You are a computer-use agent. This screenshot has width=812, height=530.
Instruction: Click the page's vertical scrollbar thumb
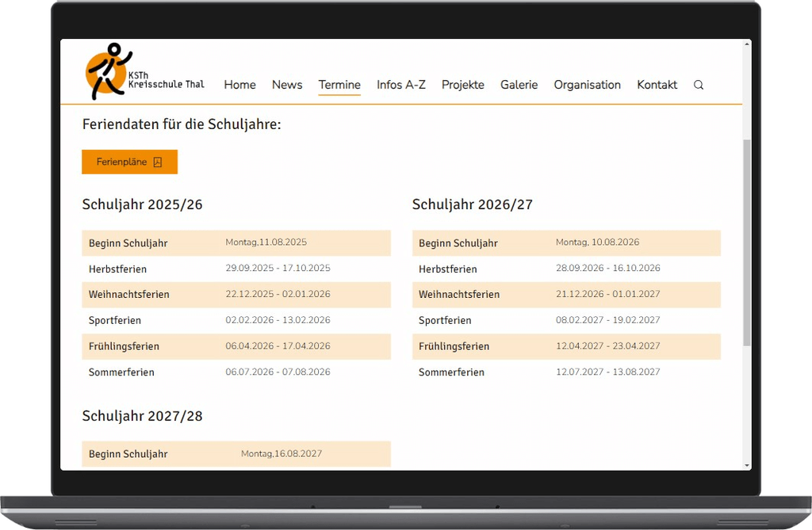(x=746, y=242)
